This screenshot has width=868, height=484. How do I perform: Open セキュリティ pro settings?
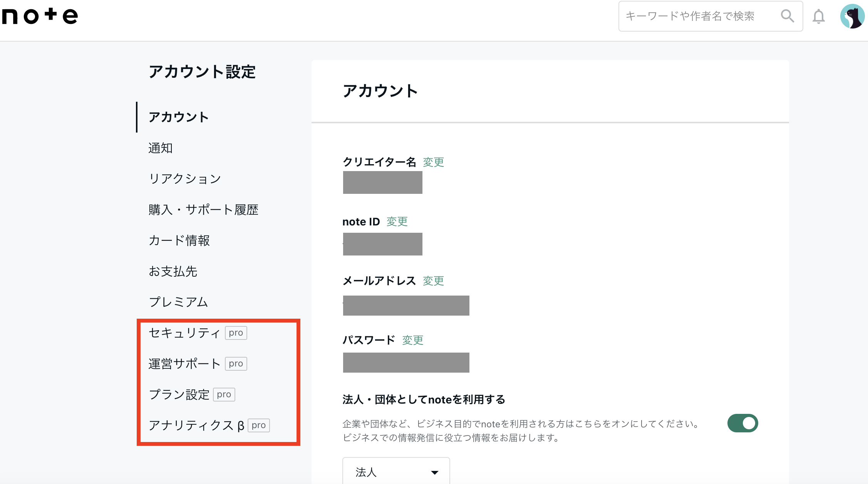click(198, 333)
